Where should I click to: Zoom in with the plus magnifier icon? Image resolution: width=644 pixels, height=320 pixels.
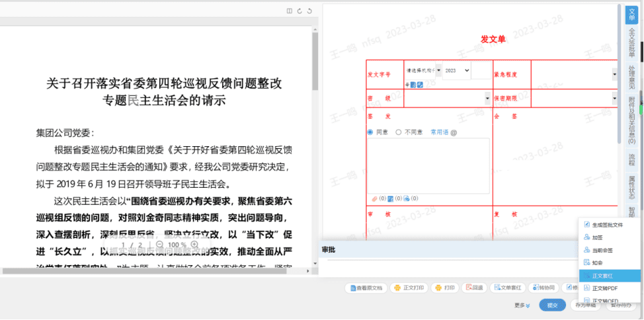point(194,245)
